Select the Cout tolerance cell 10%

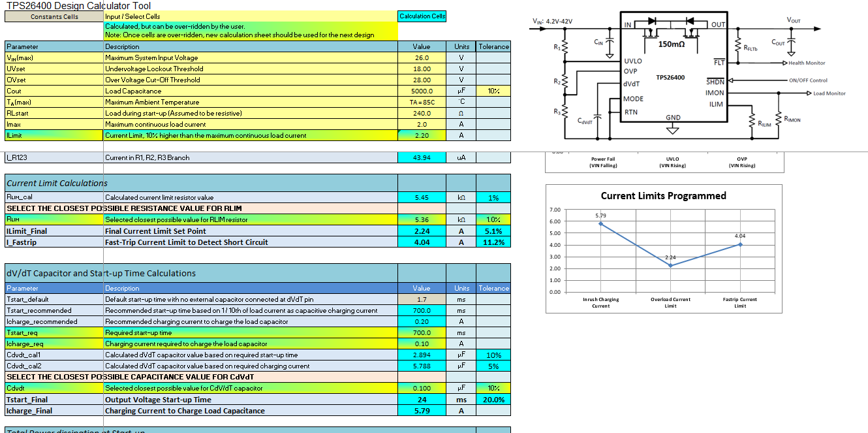coord(493,91)
